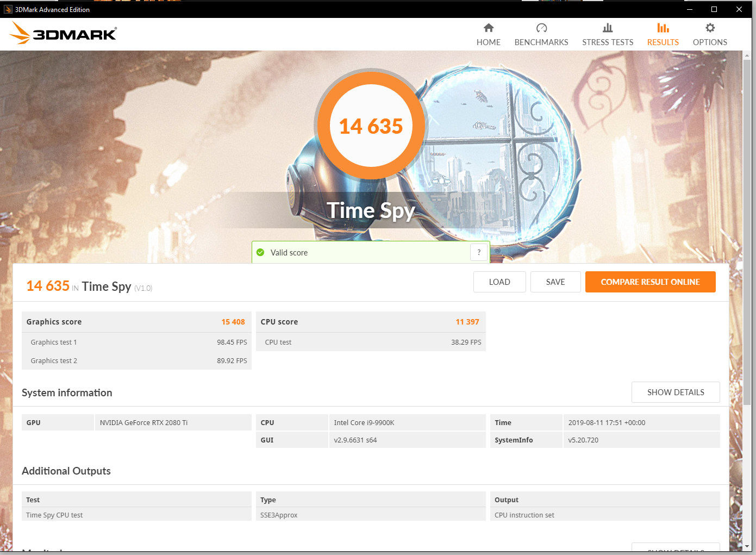Click the orange 14 635 score circle
The width and height of the screenshot is (756, 555).
[371, 126]
